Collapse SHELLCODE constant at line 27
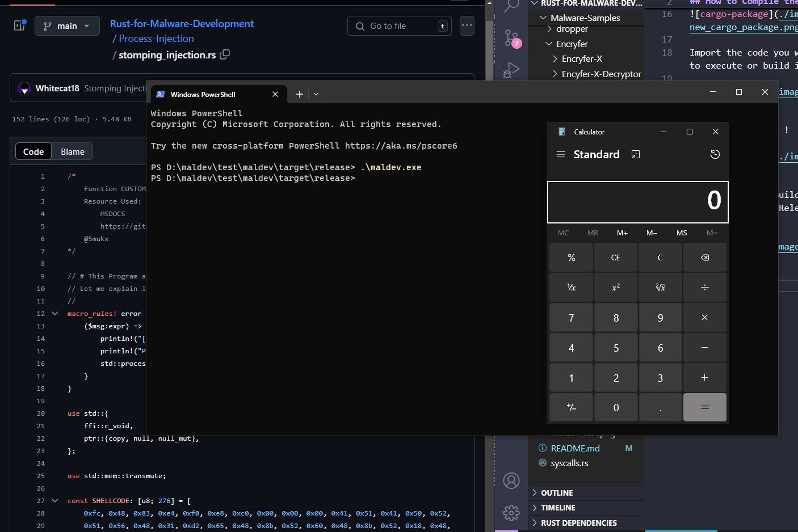This screenshot has height=532, width=798. pyautogui.click(x=55, y=501)
